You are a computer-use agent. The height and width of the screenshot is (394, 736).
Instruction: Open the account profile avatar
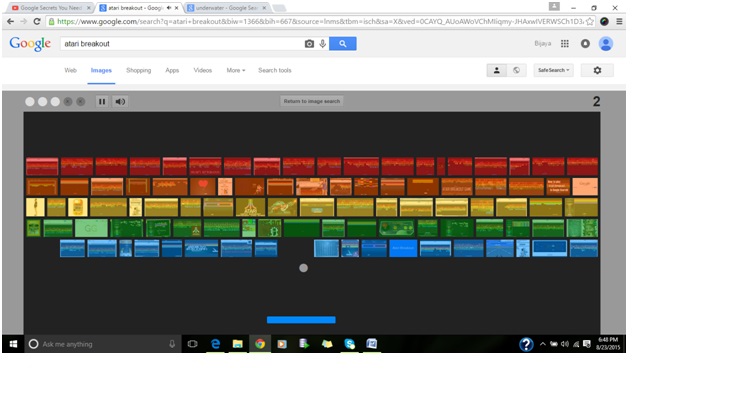(x=606, y=44)
